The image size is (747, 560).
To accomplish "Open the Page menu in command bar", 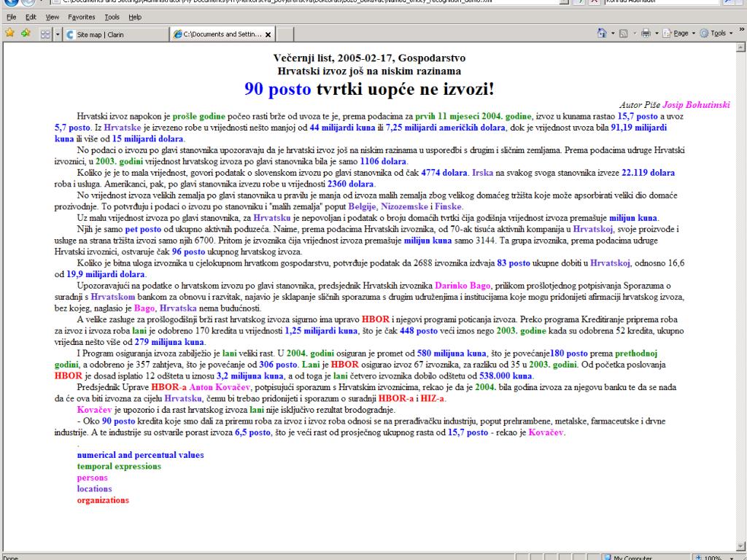I will pyautogui.click(x=679, y=34).
